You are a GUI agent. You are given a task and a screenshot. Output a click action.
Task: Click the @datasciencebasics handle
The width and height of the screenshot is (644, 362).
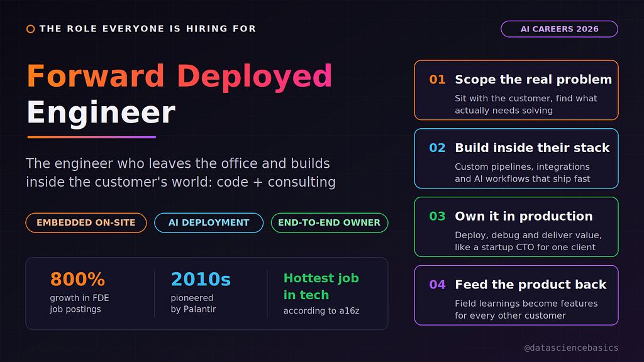[571, 348]
